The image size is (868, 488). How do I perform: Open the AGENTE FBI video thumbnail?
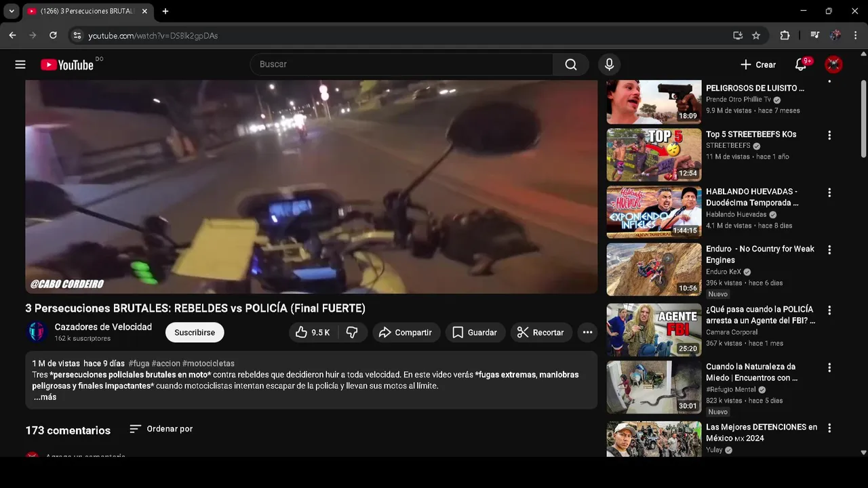click(x=654, y=329)
